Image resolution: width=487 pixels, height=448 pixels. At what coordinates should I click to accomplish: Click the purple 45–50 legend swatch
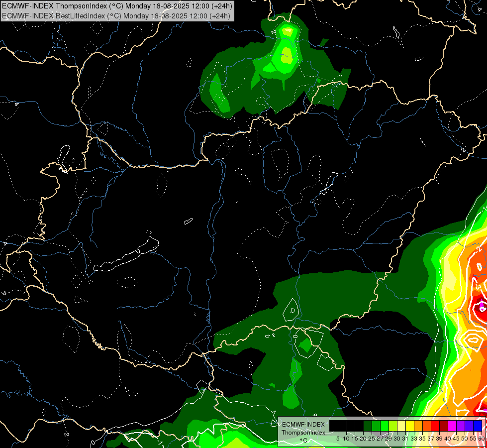pos(461,426)
